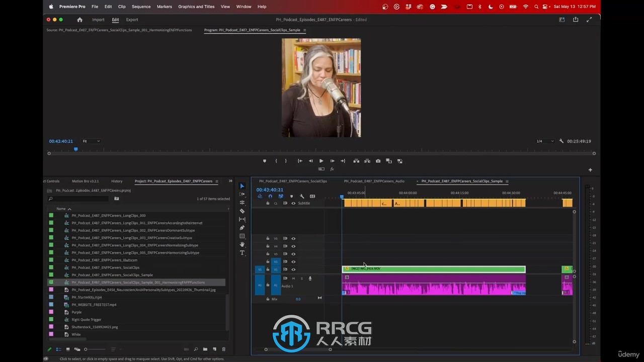The image size is (644, 362).
Task: Open the Workspaces button in header
Action: tap(562, 20)
